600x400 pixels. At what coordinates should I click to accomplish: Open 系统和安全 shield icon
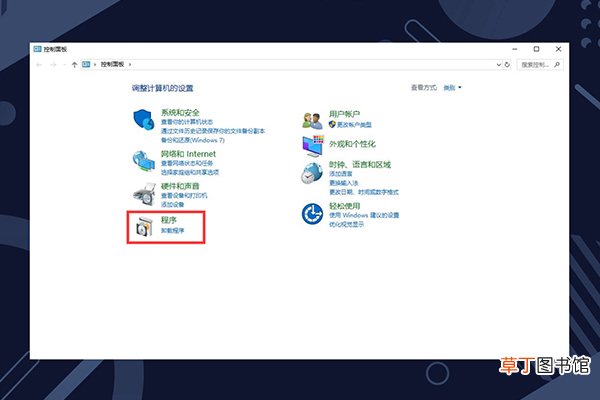(143, 119)
